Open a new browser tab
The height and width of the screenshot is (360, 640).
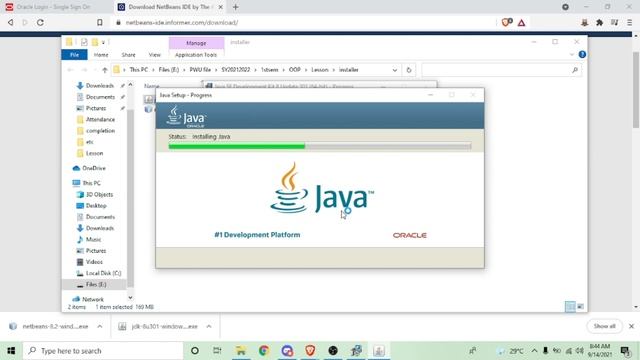point(236,7)
